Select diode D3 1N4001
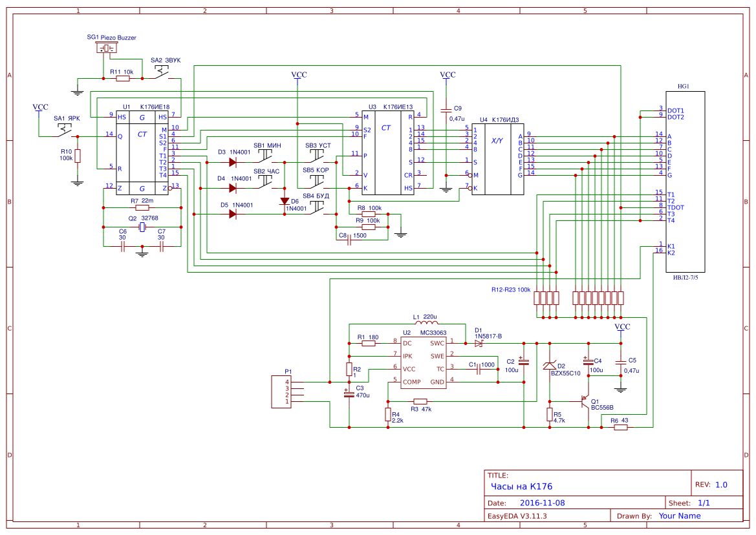 click(x=233, y=162)
